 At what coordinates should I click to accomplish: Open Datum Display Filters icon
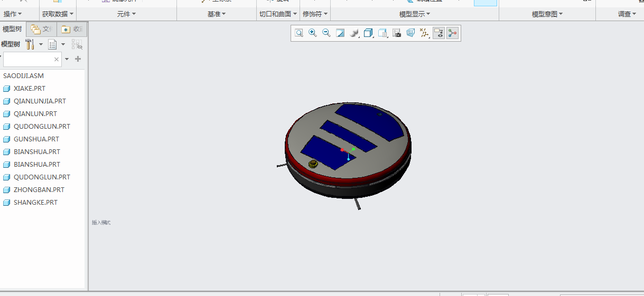pos(424,33)
